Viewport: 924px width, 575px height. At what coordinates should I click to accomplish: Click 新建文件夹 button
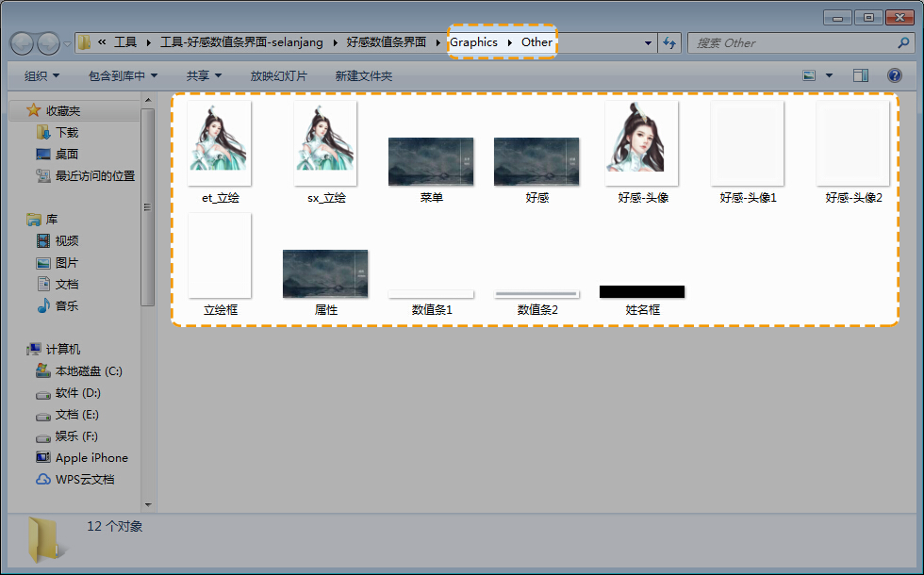[364, 76]
